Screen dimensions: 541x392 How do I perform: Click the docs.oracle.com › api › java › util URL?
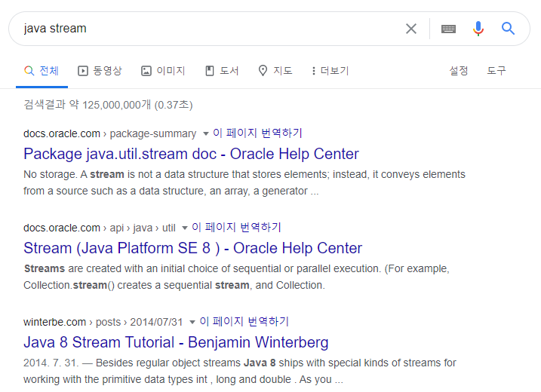(100, 228)
